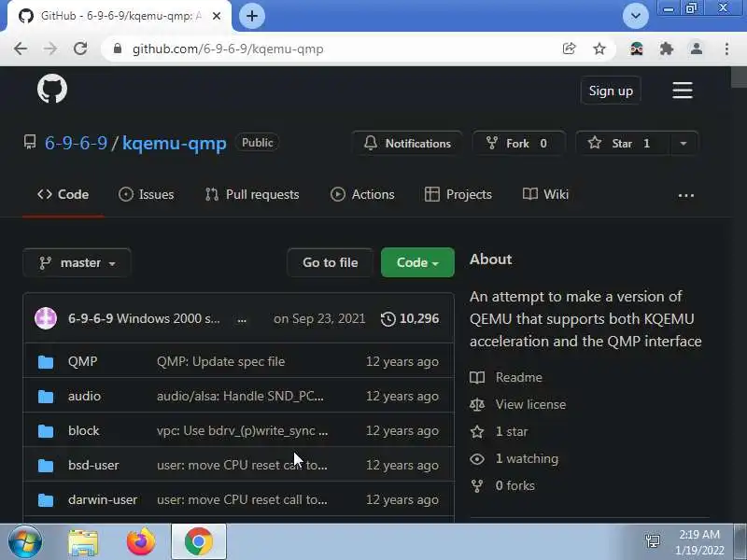Open the QMP folder name
The width and height of the screenshot is (747, 560).
pos(82,361)
